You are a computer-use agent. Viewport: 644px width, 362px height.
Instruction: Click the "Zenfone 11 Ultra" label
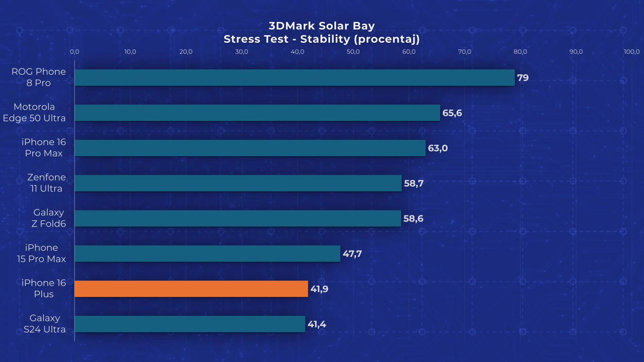tap(46, 183)
